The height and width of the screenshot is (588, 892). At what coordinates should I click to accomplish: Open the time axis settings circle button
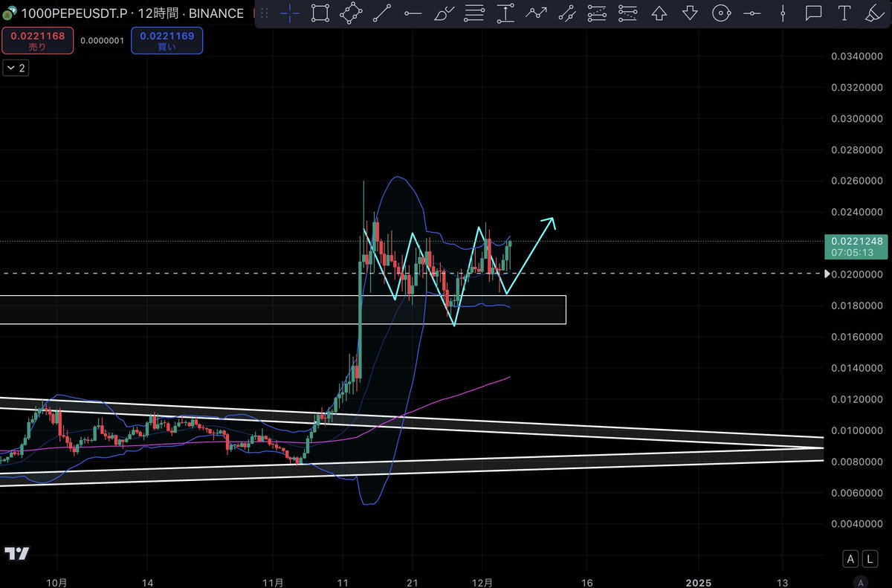click(860, 582)
